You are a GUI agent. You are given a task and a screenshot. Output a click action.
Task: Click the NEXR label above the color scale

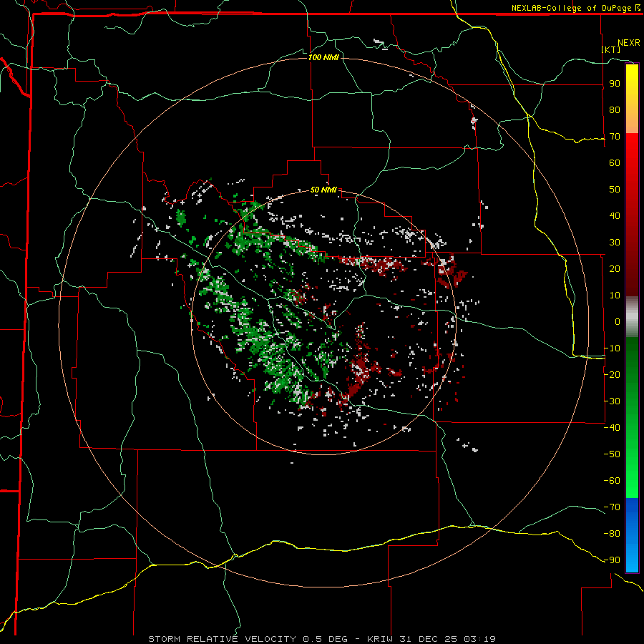coord(629,43)
